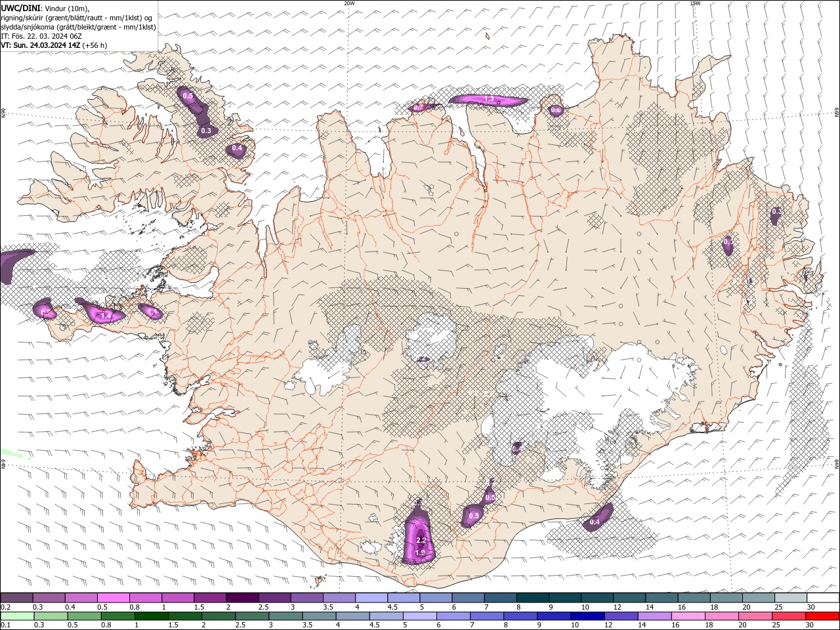Click the '0.3' value in the Eastfjords
This screenshot has width=840, height=630.
[776, 211]
